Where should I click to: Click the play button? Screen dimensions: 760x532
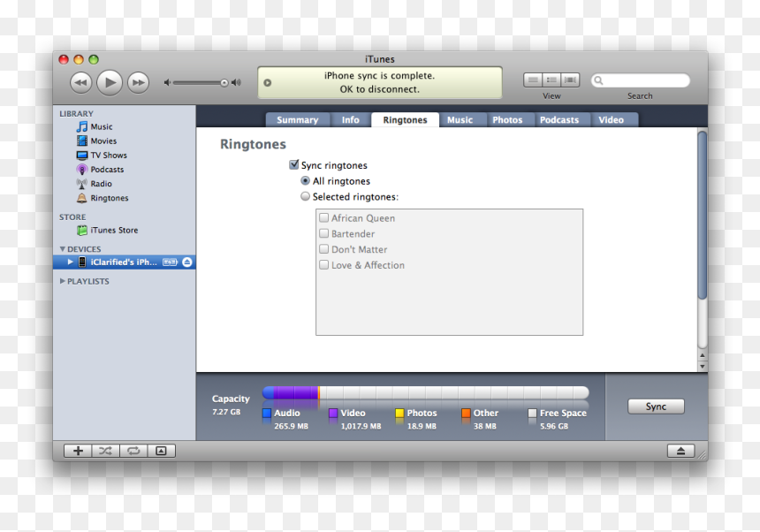[x=110, y=83]
